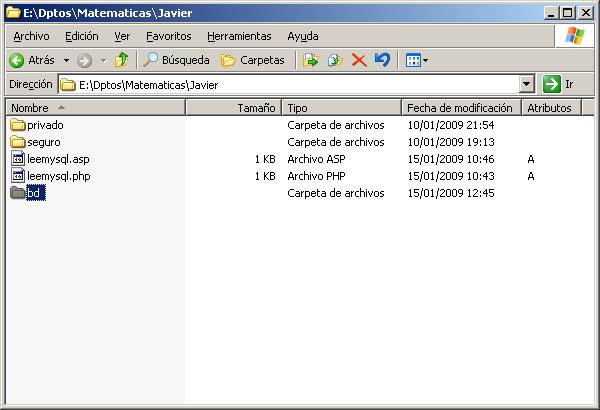Open the Herramientas menu

point(239,36)
